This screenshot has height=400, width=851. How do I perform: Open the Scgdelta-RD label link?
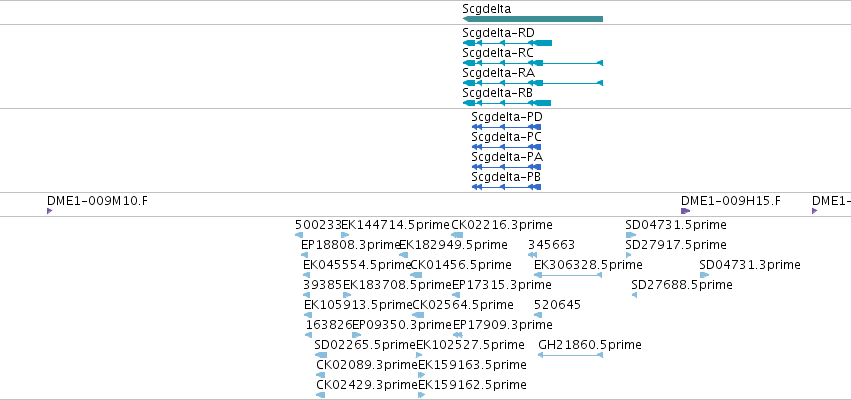click(x=498, y=33)
